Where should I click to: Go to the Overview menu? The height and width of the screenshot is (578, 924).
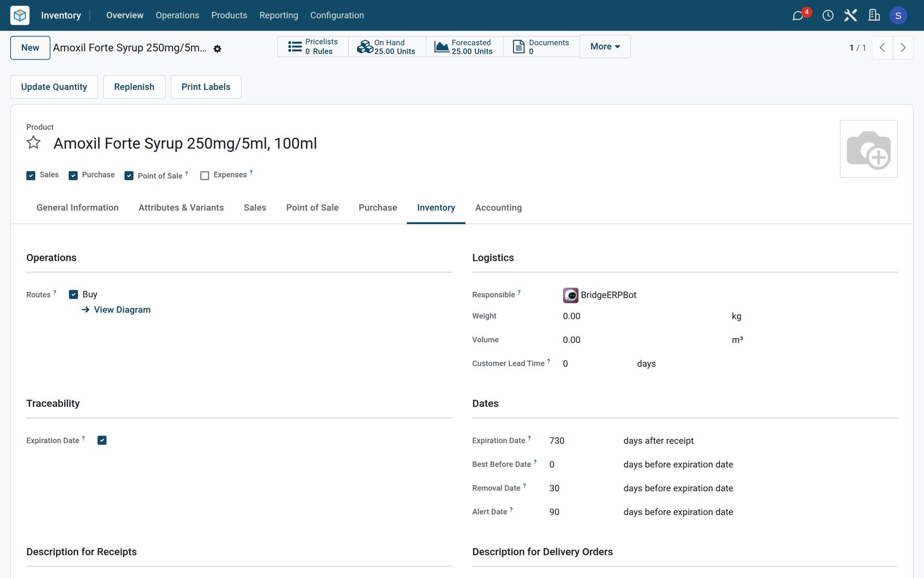[125, 16]
